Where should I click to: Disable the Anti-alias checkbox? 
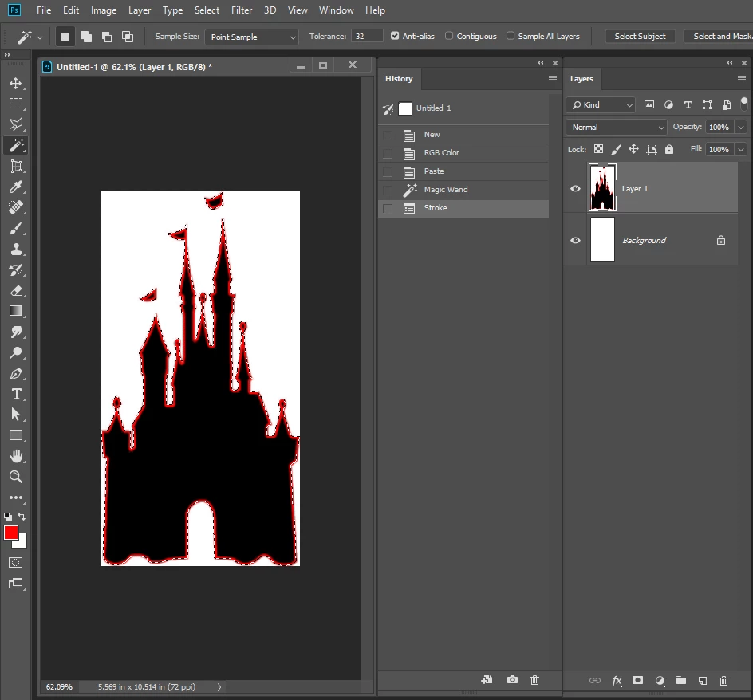pyautogui.click(x=395, y=36)
